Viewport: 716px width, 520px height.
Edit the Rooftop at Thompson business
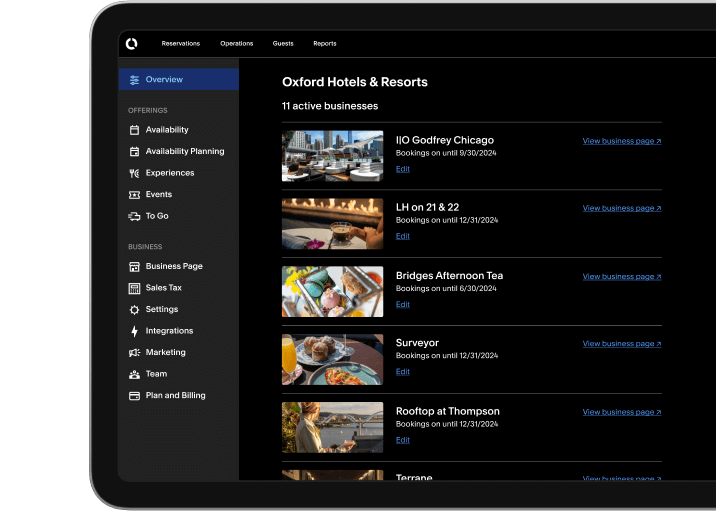pyautogui.click(x=402, y=440)
